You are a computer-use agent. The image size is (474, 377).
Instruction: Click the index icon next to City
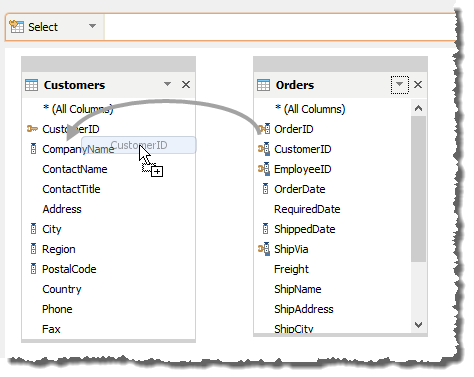coord(33,229)
